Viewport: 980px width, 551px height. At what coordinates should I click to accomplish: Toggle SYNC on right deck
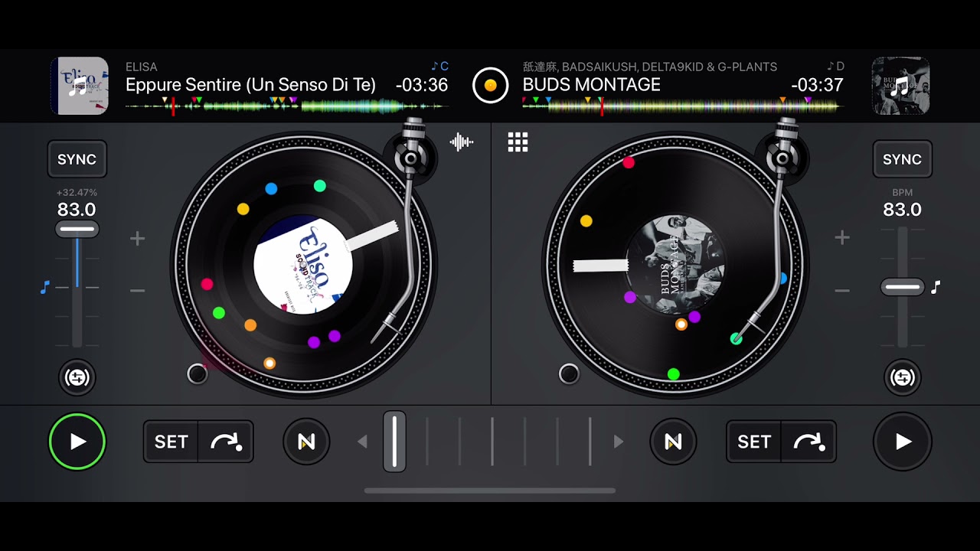(x=903, y=159)
